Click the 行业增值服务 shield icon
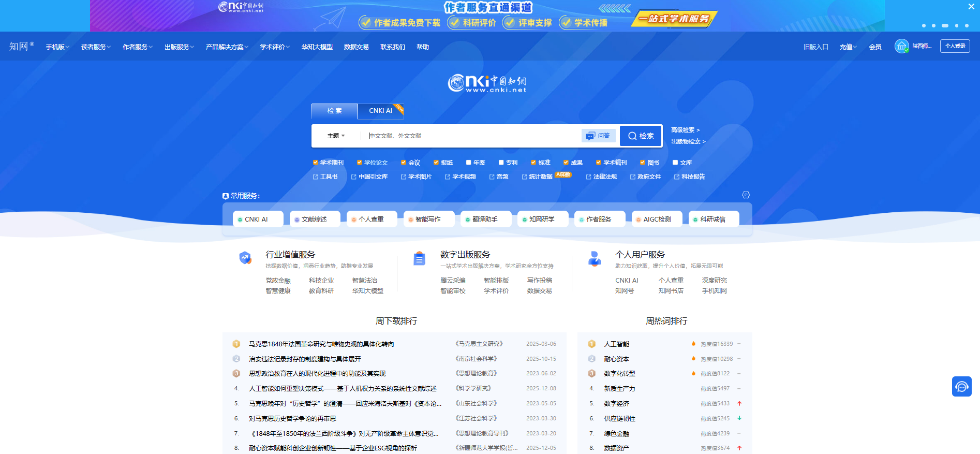This screenshot has height=454, width=980. click(x=245, y=257)
